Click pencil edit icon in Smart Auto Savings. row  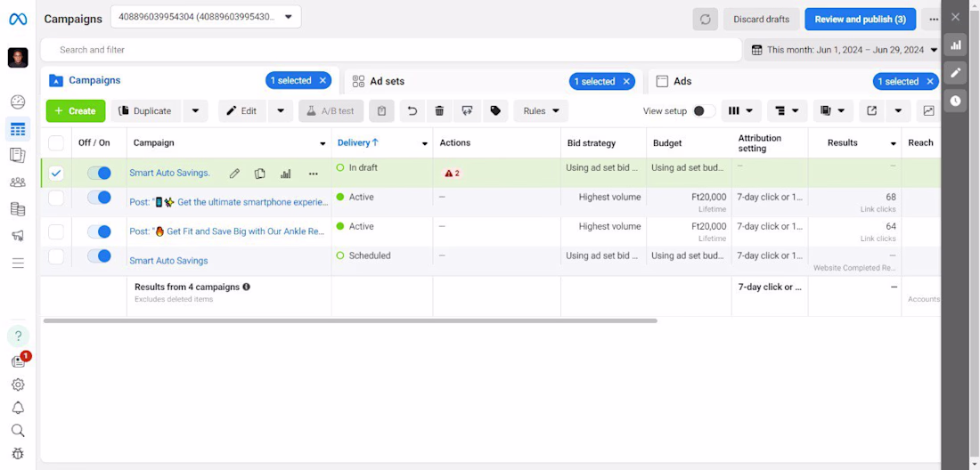(233, 174)
